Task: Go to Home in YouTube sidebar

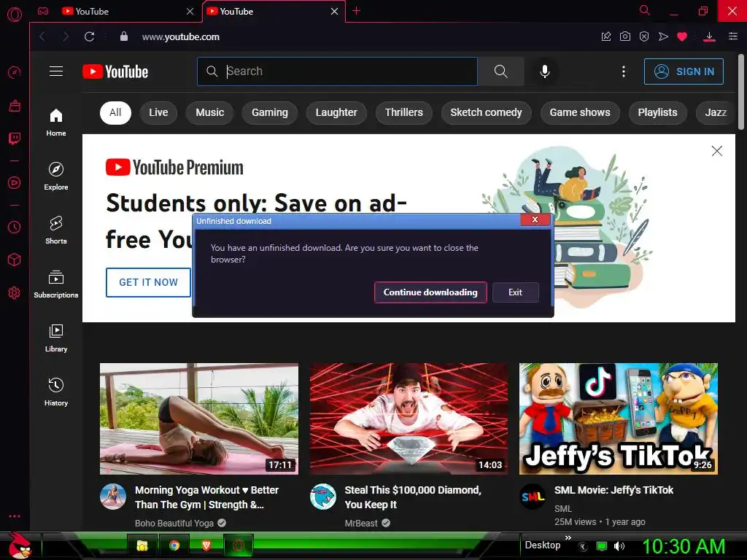Action: click(56, 122)
